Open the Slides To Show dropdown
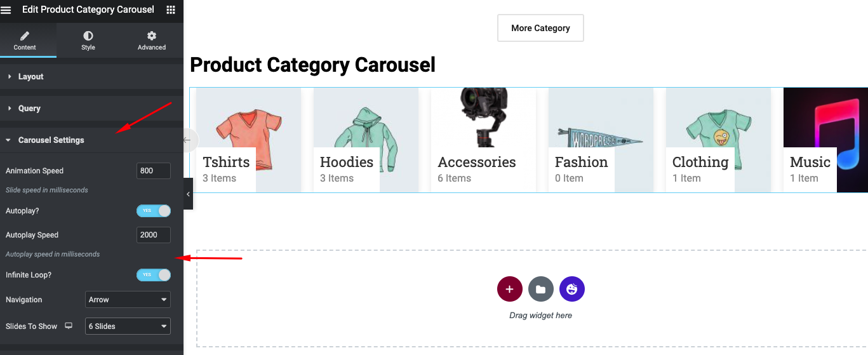Image resolution: width=868 pixels, height=355 pixels. coord(128,326)
